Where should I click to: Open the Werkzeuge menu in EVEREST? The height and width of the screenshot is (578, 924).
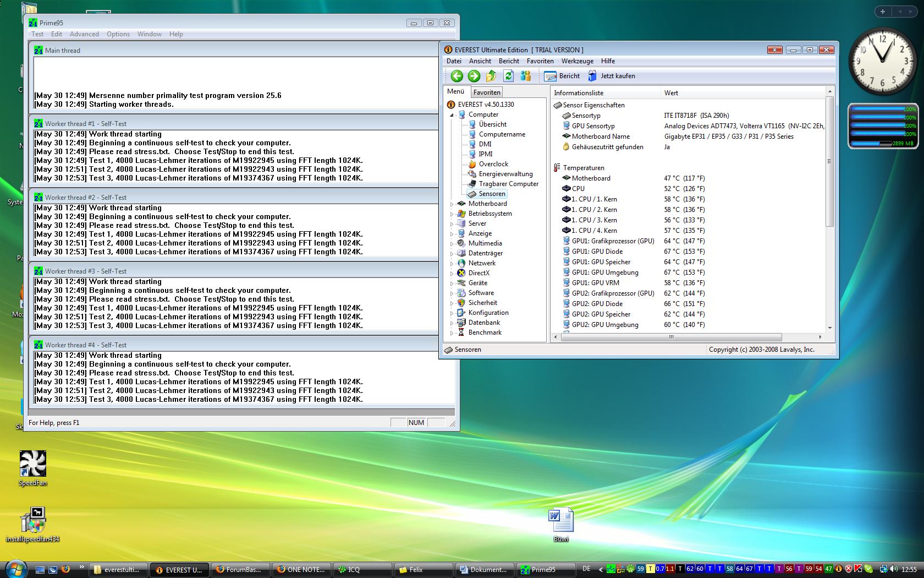(x=577, y=61)
